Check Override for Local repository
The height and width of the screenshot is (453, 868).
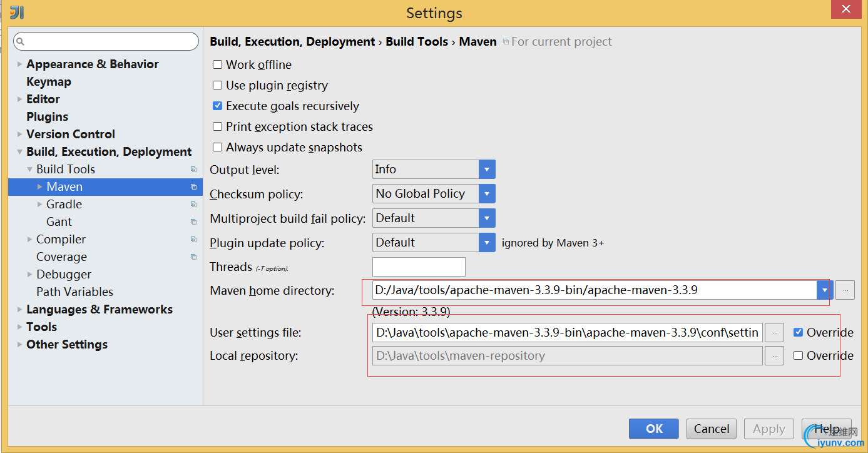click(x=798, y=355)
